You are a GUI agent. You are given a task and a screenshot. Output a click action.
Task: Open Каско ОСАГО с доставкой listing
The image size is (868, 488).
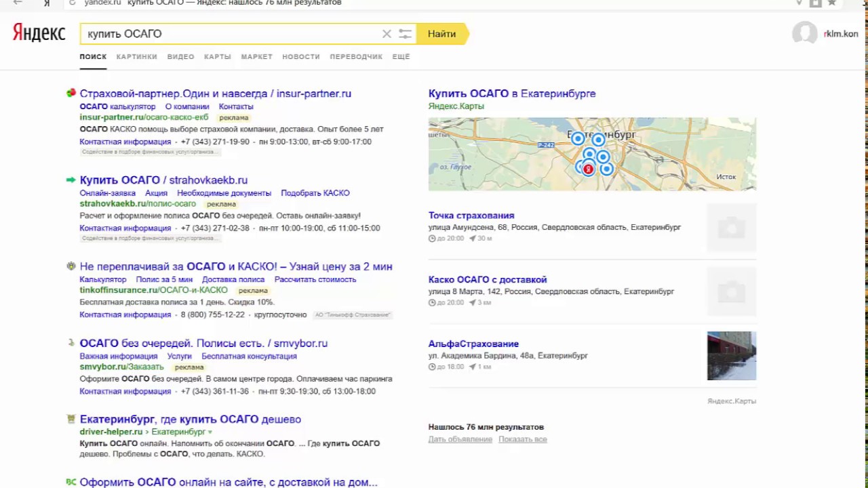coord(488,279)
